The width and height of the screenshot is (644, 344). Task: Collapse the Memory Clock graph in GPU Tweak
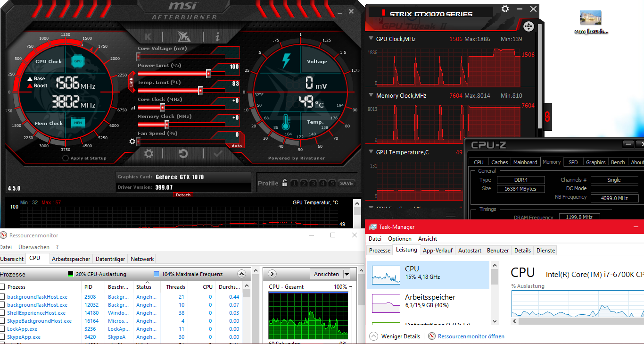371,96
